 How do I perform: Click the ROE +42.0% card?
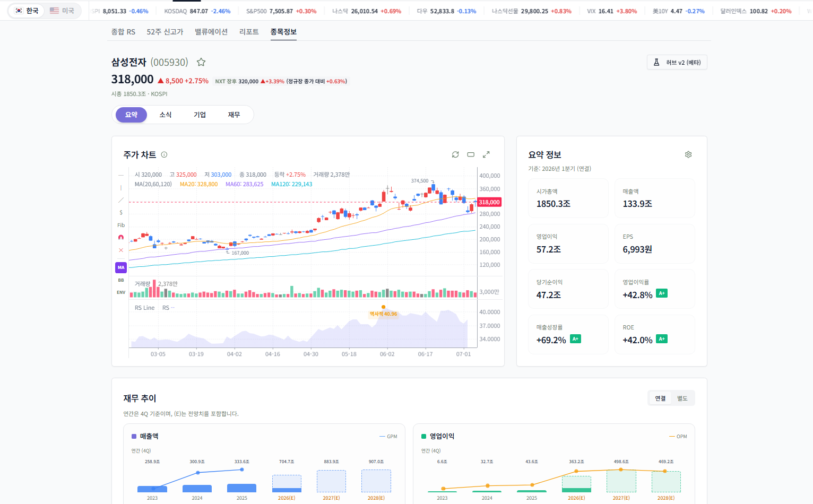coord(655,334)
